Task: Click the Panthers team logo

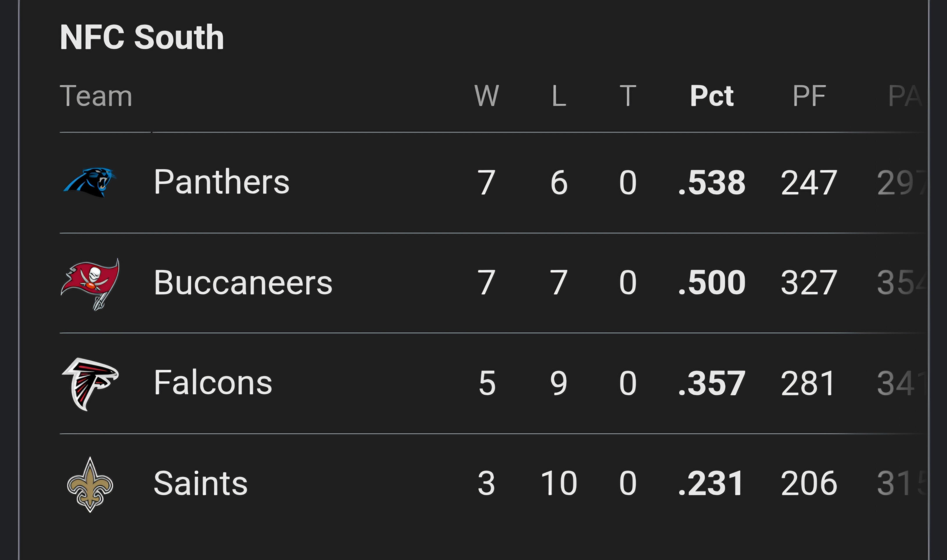Action: 90,183
